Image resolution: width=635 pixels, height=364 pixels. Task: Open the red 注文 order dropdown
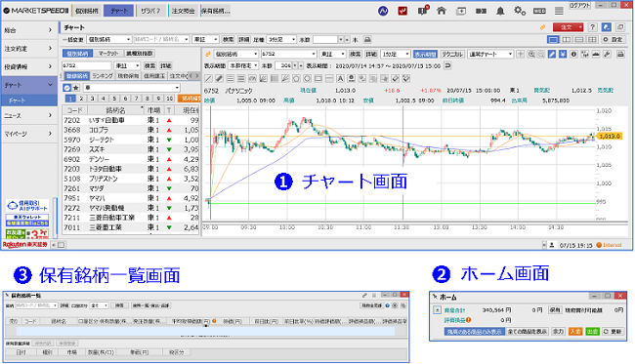pos(569,27)
